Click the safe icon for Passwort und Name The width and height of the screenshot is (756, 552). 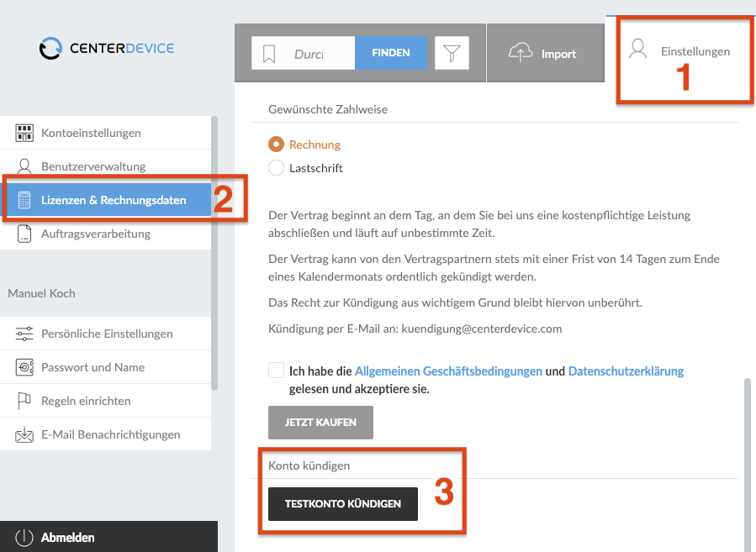click(24, 367)
